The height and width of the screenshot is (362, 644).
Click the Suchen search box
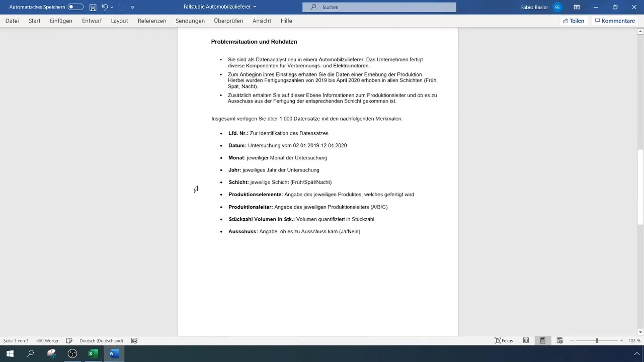point(379,7)
